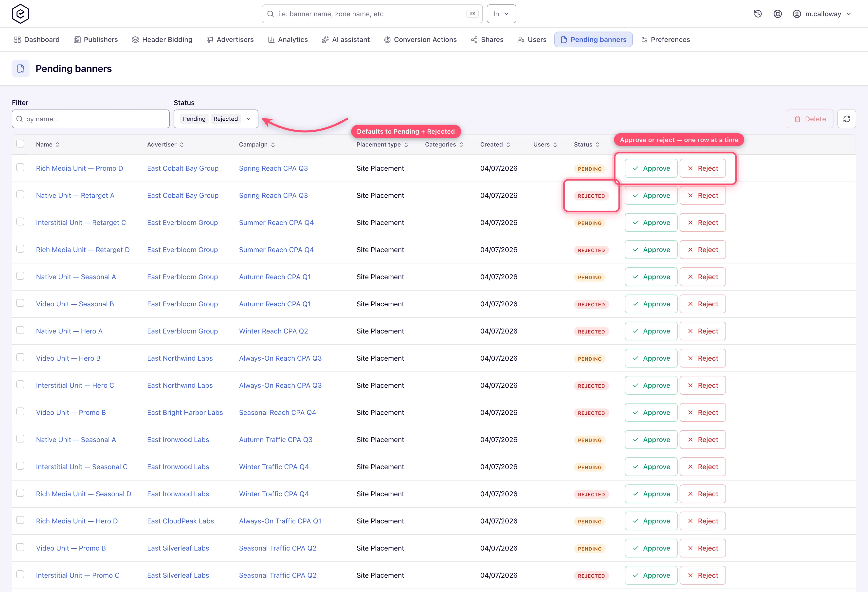This screenshot has height=592, width=868.
Task: Open Interstitial Unit — Seasonal C banner
Action: pos(82,467)
